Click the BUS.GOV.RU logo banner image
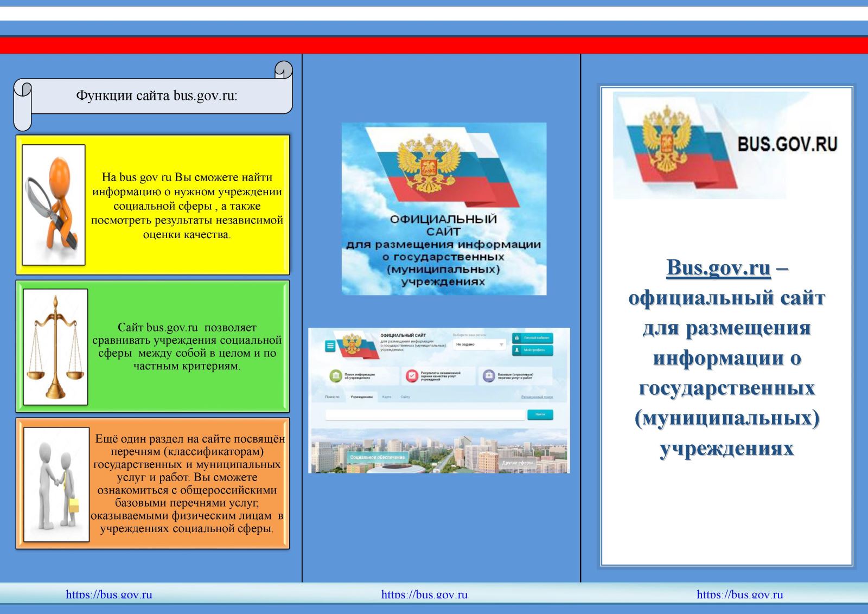 pyautogui.click(x=727, y=145)
